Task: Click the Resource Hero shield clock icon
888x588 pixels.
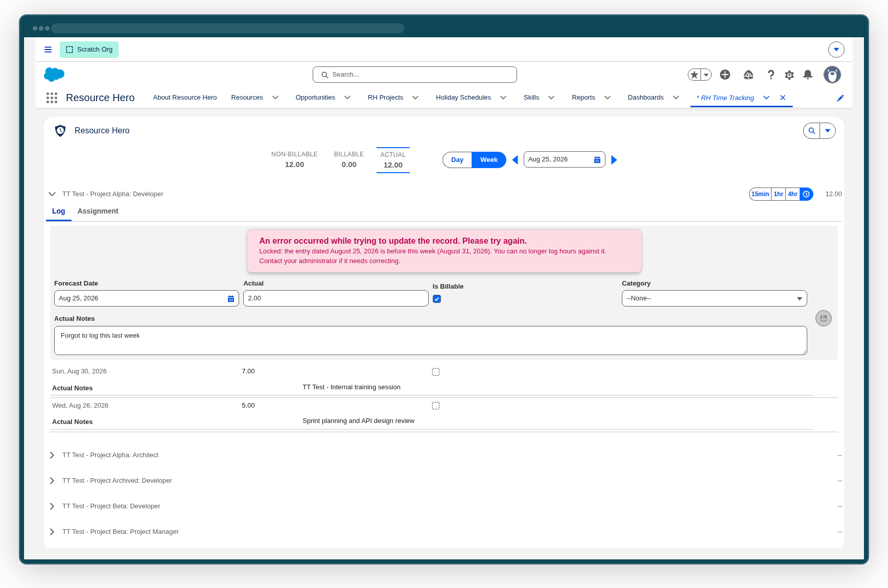Action: 60,131
